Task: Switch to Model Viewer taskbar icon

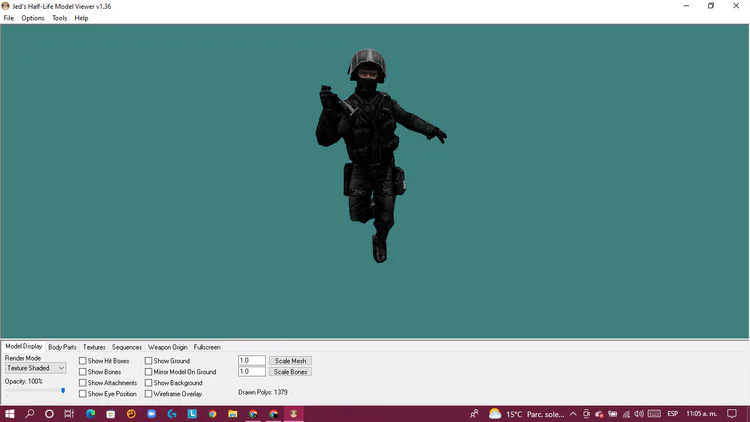Action: (x=294, y=414)
